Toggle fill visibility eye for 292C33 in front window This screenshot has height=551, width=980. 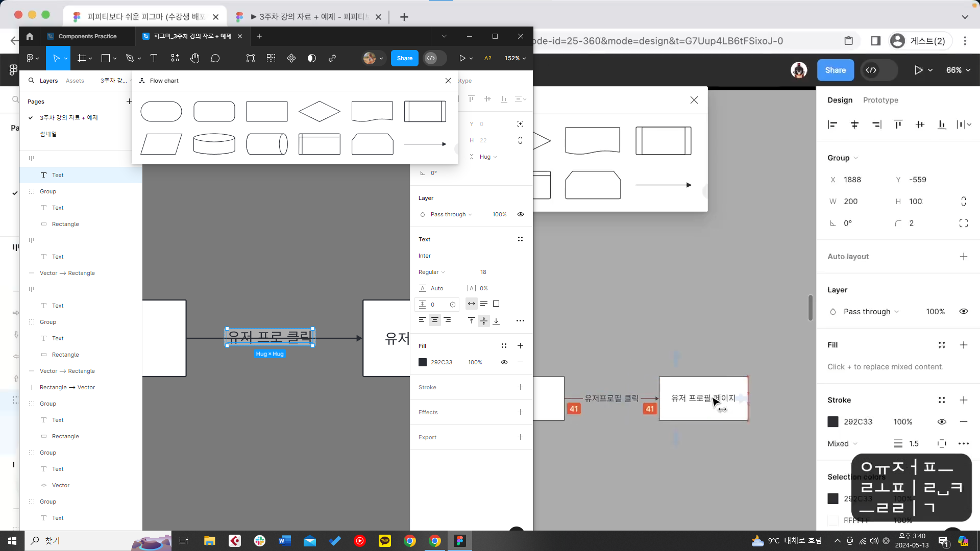504,362
